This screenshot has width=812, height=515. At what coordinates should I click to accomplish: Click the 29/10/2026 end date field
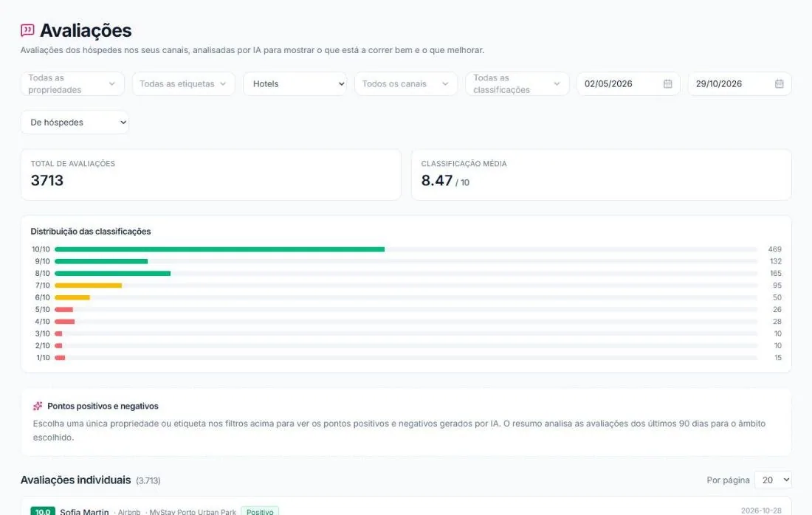740,84
